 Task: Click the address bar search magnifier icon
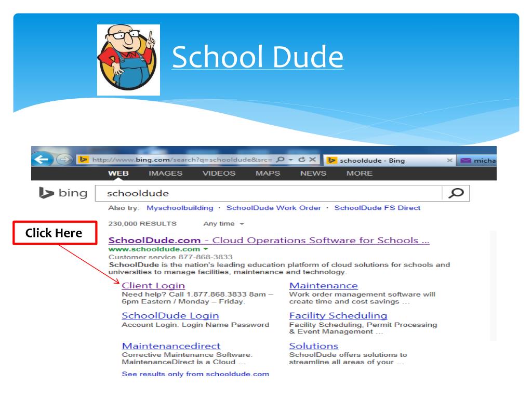[x=280, y=159]
